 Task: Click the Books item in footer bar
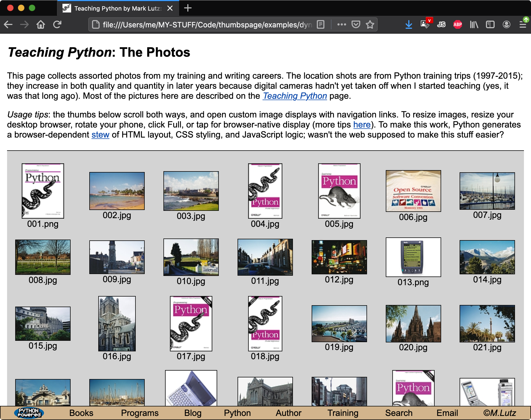pyautogui.click(x=81, y=413)
